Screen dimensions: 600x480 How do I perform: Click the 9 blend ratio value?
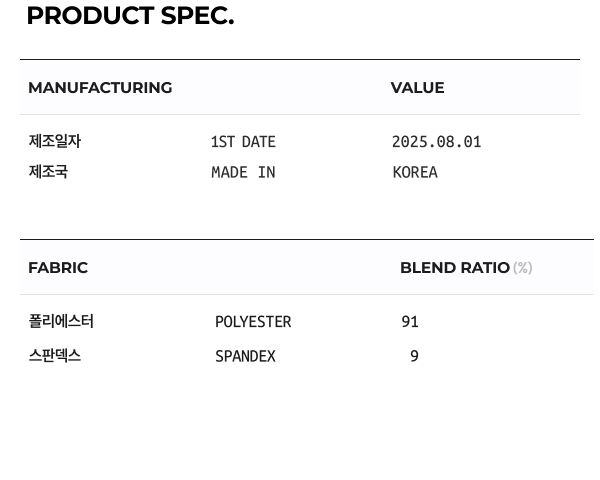[414, 356]
